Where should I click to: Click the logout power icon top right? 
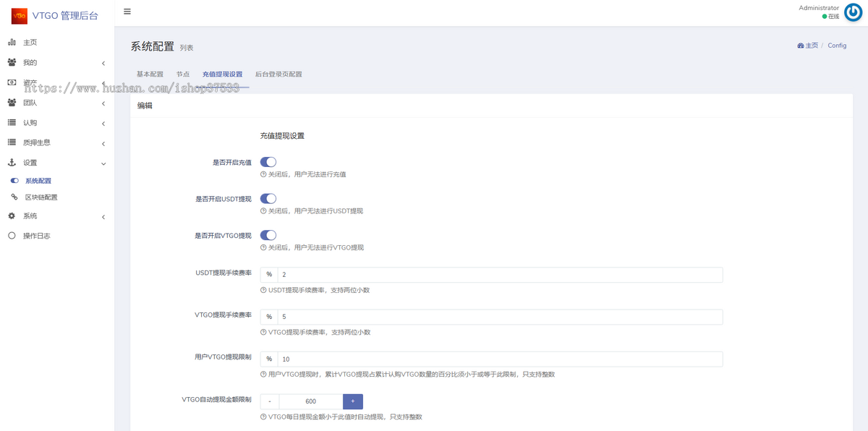click(851, 12)
